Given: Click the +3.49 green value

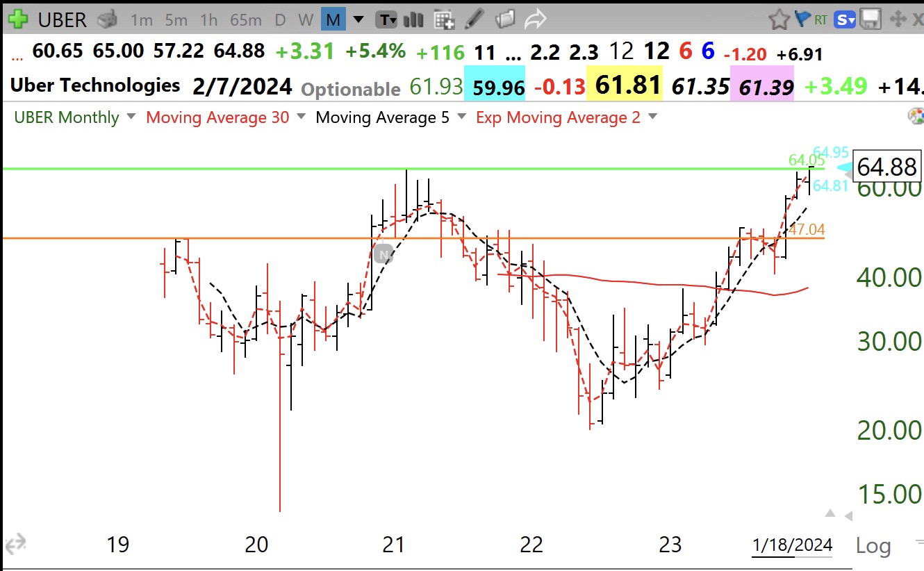Looking at the screenshot, I should (x=836, y=86).
